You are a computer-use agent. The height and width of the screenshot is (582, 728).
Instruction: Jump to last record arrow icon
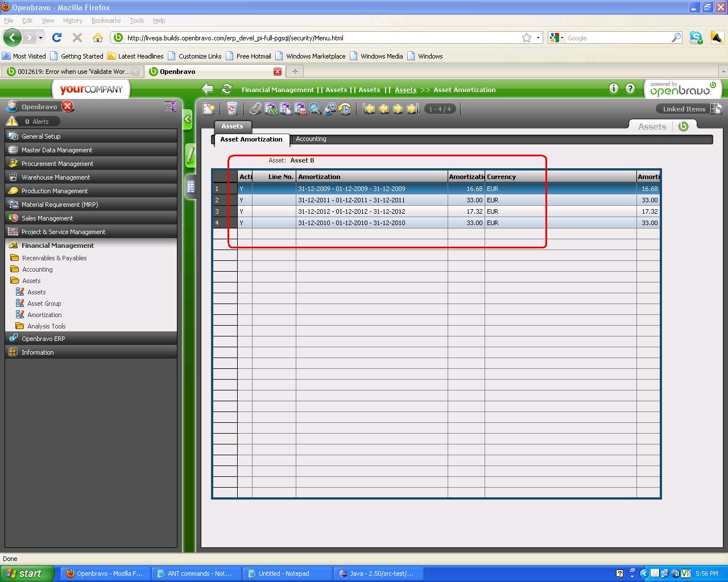click(413, 109)
